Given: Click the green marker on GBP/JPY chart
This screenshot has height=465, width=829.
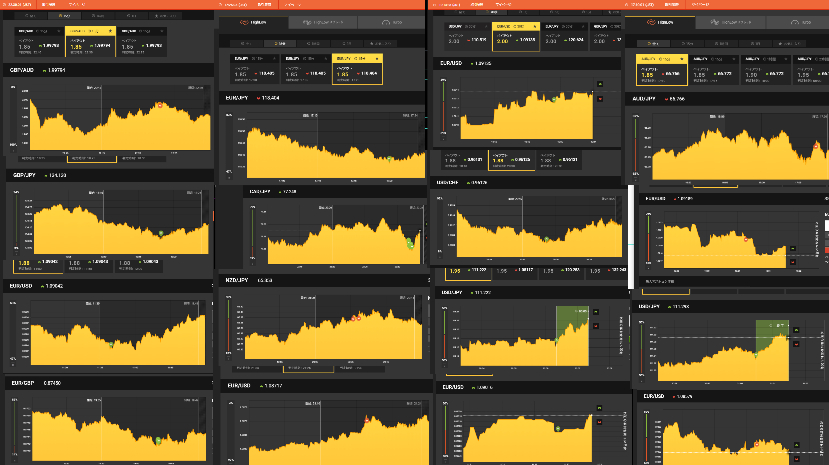Looking at the screenshot, I should click(160, 232).
